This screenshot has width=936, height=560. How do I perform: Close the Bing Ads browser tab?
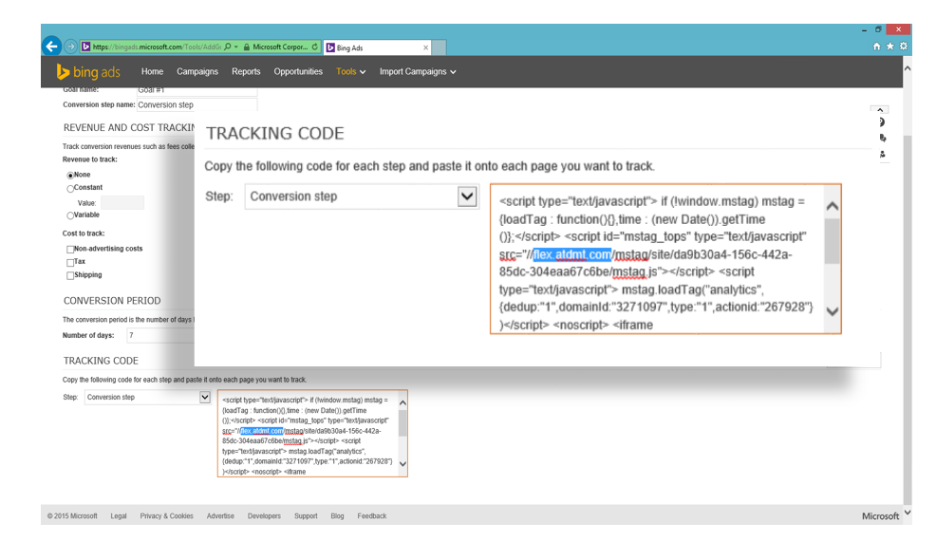[x=425, y=47]
